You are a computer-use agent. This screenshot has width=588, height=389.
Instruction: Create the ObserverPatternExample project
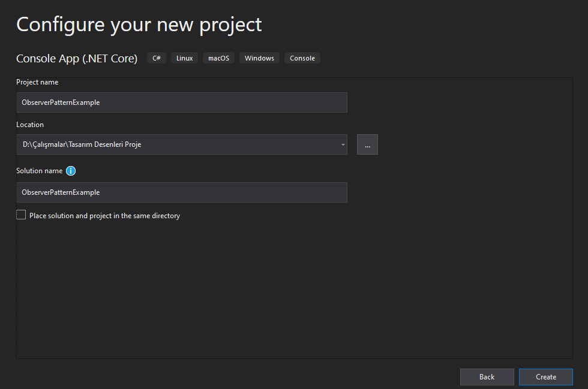[545, 377]
